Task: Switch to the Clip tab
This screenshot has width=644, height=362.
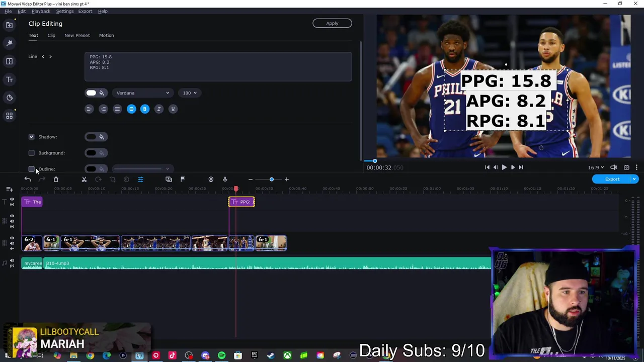Action: (x=51, y=35)
